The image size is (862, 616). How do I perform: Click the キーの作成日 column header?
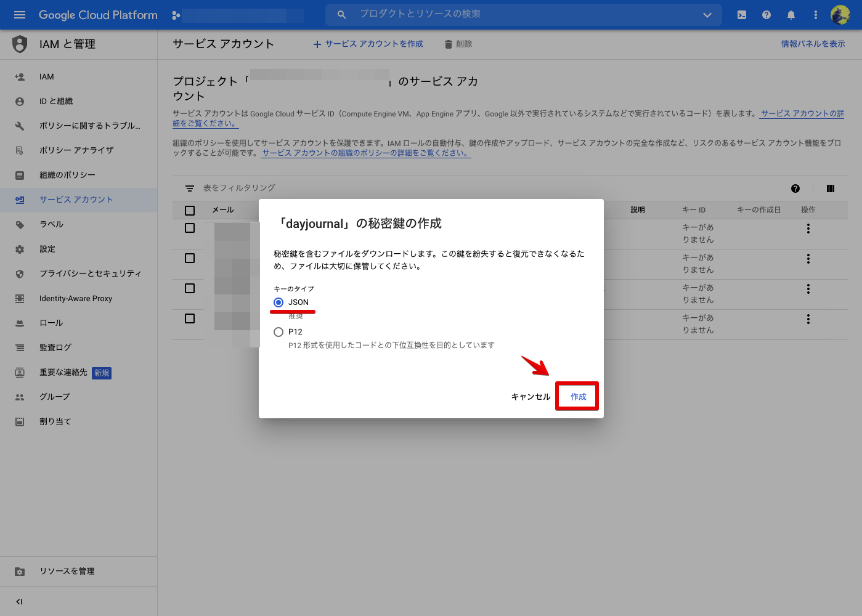pyautogui.click(x=759, y=211)
